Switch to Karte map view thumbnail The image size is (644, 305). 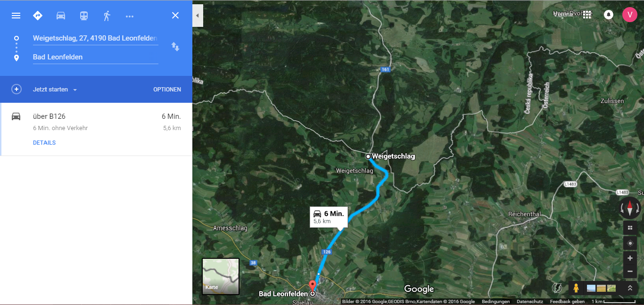221,276
